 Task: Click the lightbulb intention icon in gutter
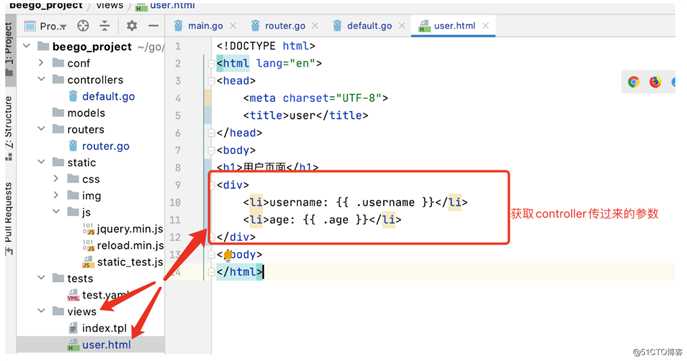point(228,255)
